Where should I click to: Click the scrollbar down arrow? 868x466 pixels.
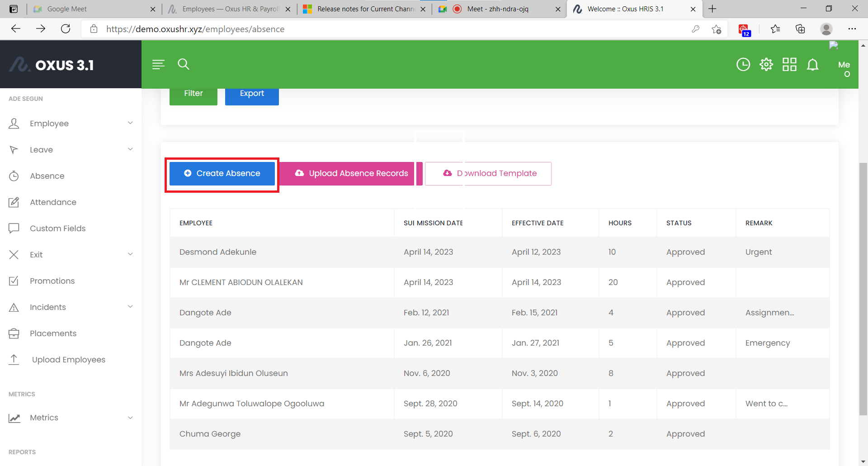click(x=863, y=461)
